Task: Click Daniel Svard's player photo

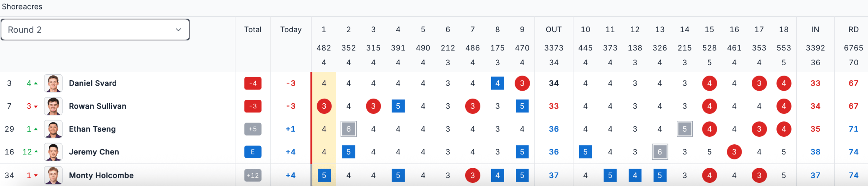Action: (53, 83)
